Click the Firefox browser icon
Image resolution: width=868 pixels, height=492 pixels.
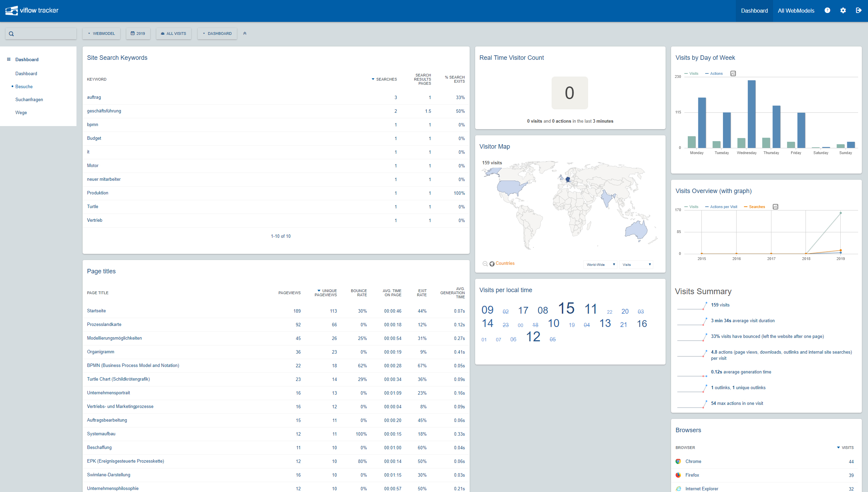678,475
